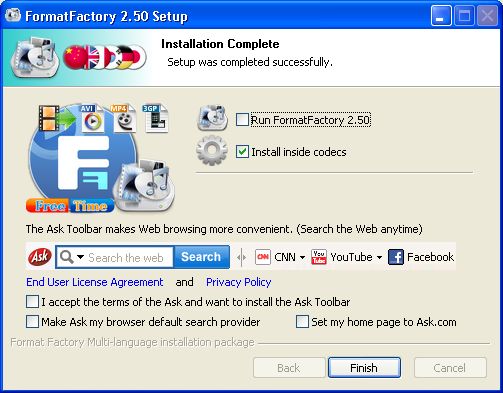503x393 pixels.
Task: Click the disabled maximize window button
Action: pos(464,15)
